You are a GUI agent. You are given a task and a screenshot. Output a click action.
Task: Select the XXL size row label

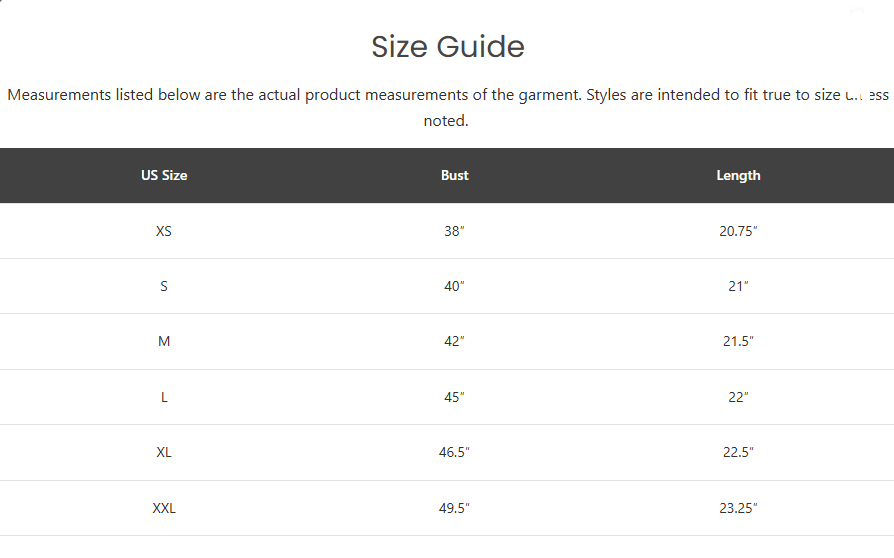pos(164,508)
